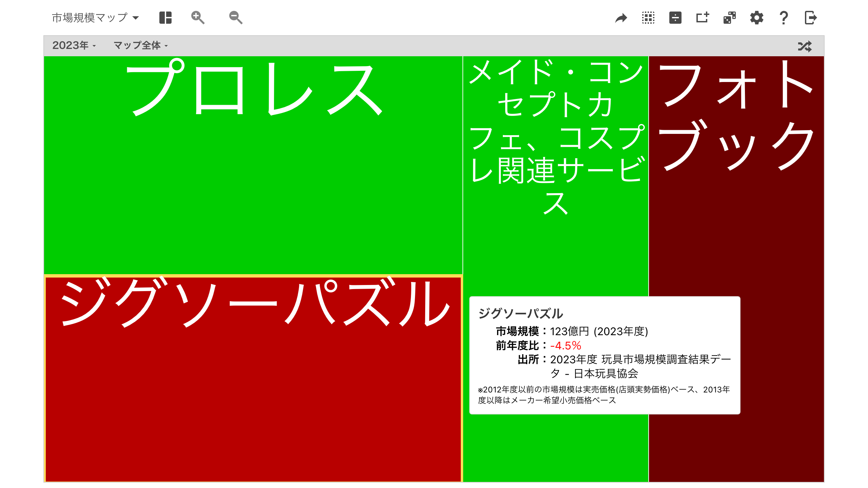Click the 123億円 market size value in the tooltip
Image resolution: width=868 pixels, height=488 pixels.
tap(570, 331)
